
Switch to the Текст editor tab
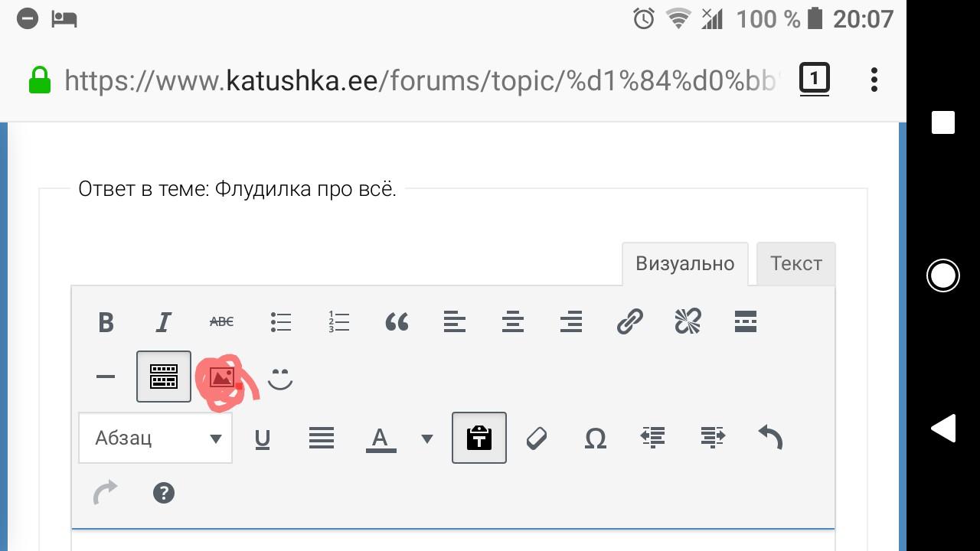click(x=795, y=264)
